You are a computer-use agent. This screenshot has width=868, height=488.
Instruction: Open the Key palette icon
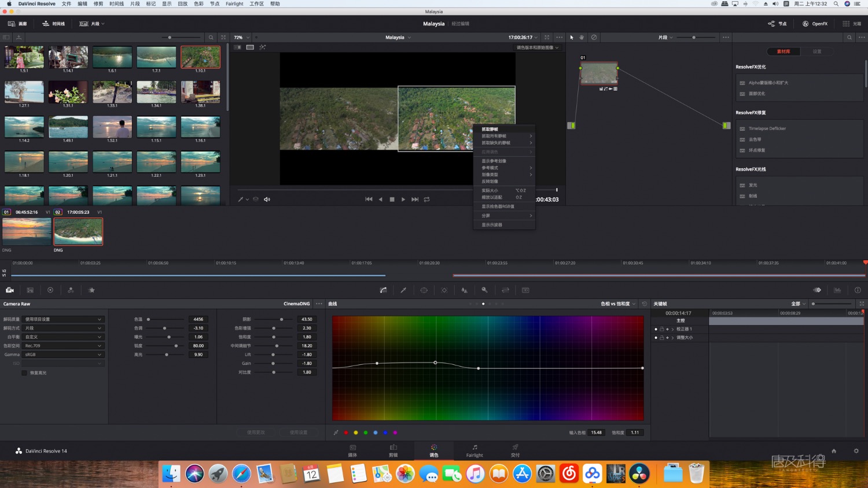coord(484,290)
